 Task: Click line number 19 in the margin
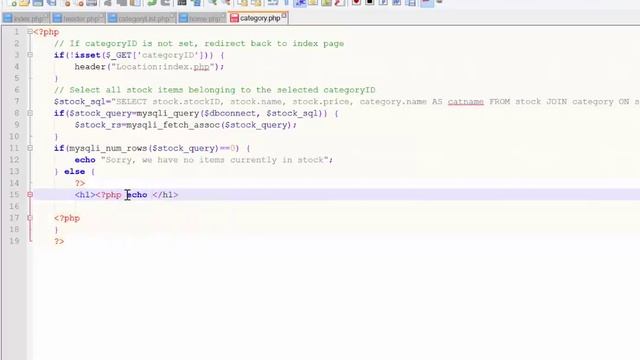coord(14,241)
